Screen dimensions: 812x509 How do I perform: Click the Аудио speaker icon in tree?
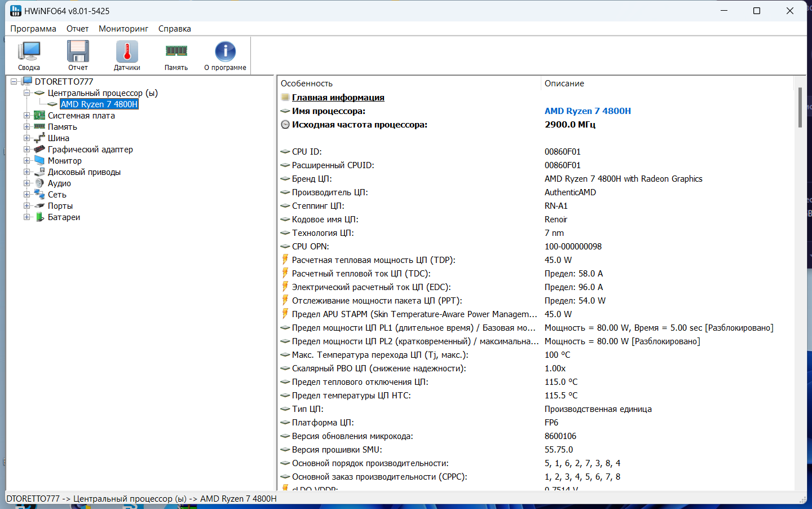(x=39, y=183)
